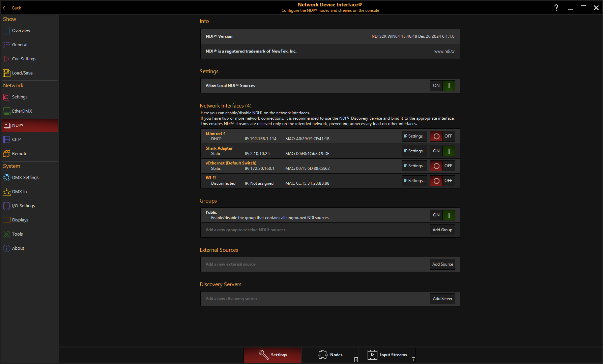Enable NDI on Ethernet 4 interface
This screenshot has height=364, width=603.
(442, 136)
